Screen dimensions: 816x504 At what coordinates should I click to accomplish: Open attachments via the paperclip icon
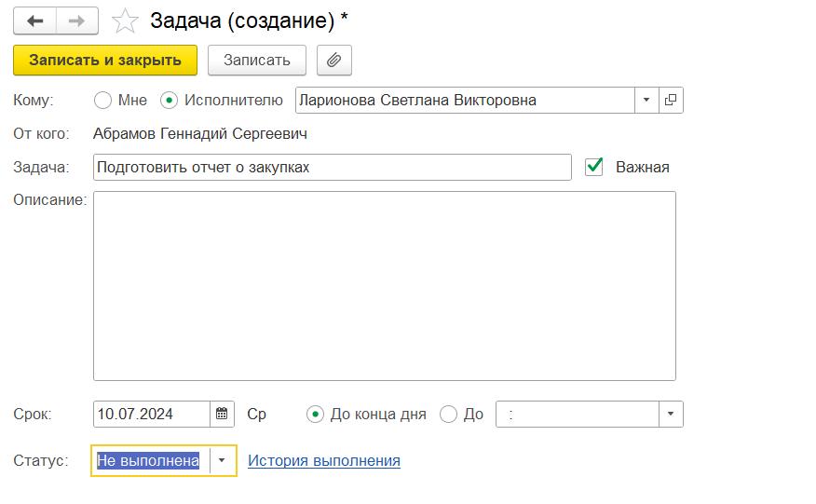click(x=334, y=61)
